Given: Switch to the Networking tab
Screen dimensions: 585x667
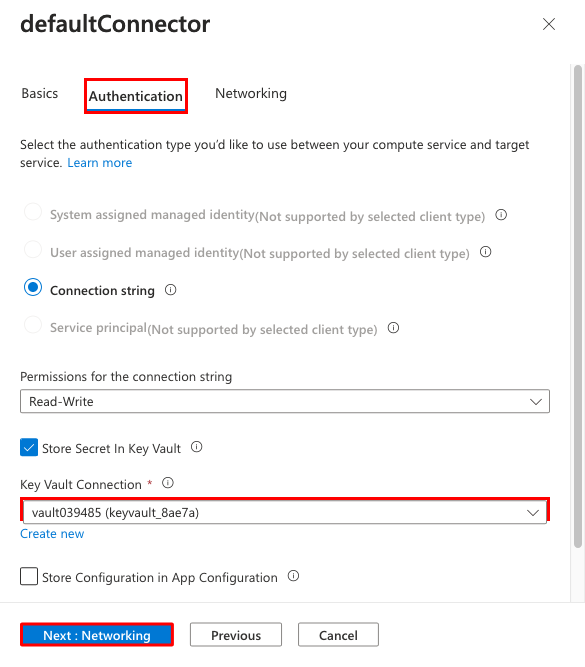Looking at the screenshot, I should coord(251,94).
